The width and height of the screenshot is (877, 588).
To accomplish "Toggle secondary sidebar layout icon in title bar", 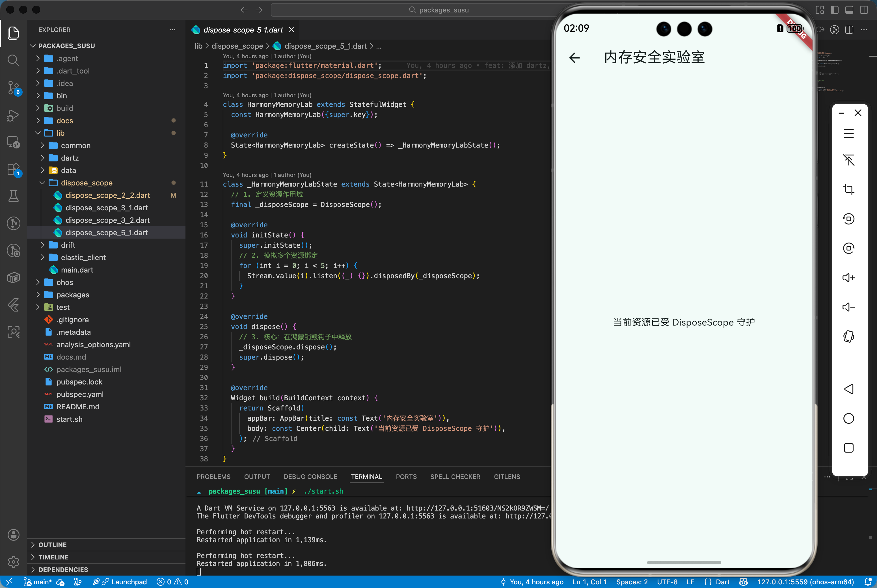I will 864,10.
